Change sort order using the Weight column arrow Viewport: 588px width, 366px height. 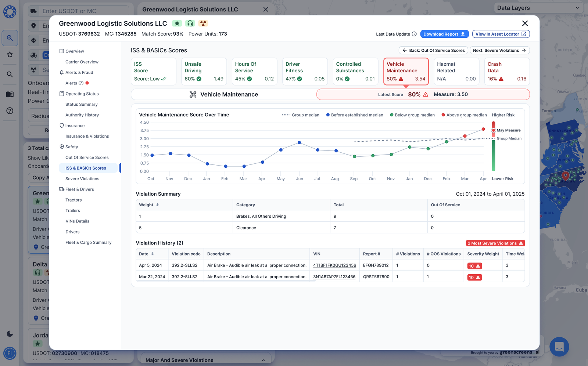158,205
